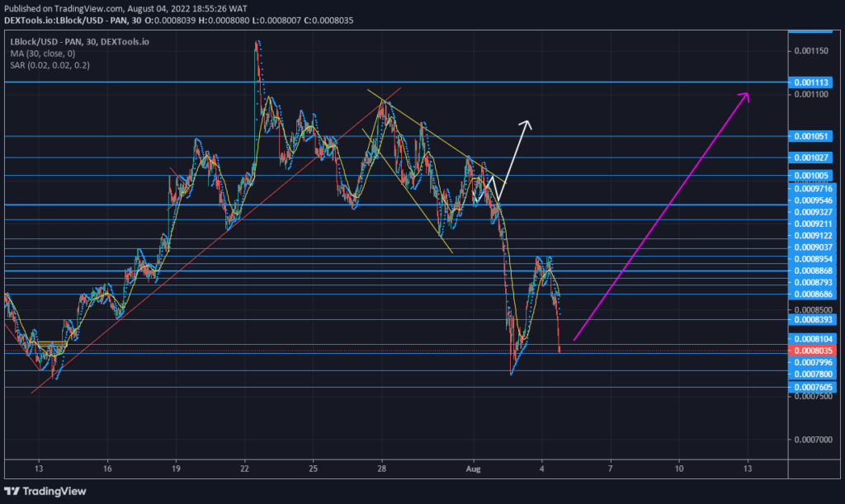
Task: Click the DEXTools.io:LBlock/USD OHLC header line
Action: 179,21
